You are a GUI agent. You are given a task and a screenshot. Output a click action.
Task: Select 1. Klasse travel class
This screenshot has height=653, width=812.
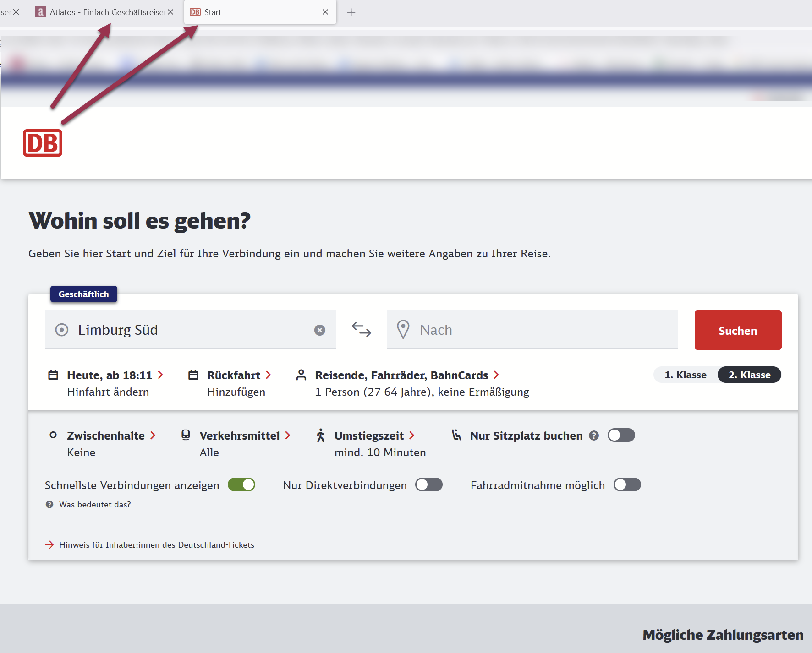686,375
